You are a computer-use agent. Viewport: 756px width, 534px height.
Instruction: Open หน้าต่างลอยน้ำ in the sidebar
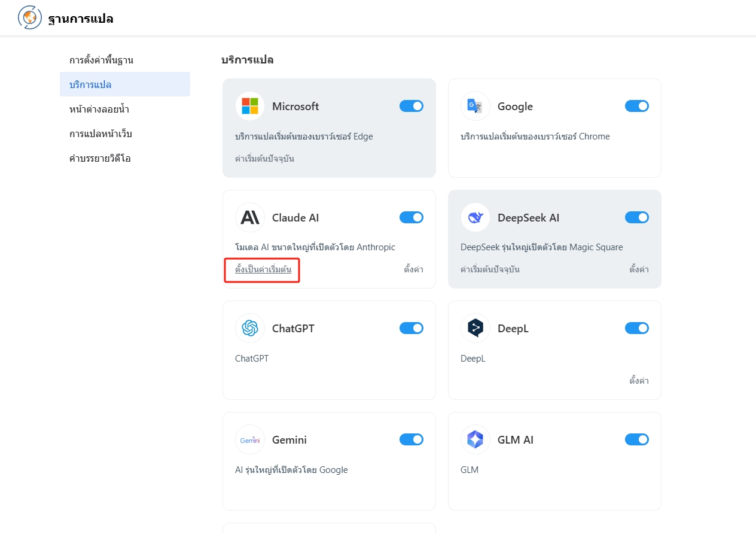coord(125,109)
